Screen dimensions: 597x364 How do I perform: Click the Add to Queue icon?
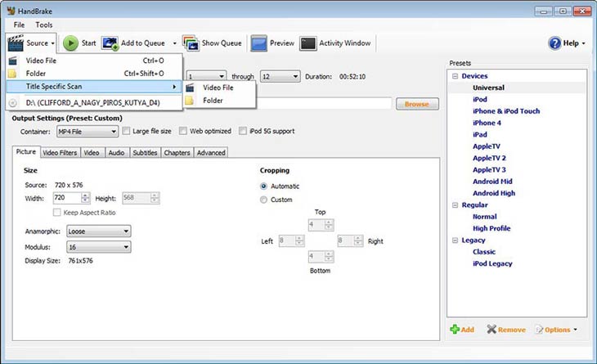(110, 43)
